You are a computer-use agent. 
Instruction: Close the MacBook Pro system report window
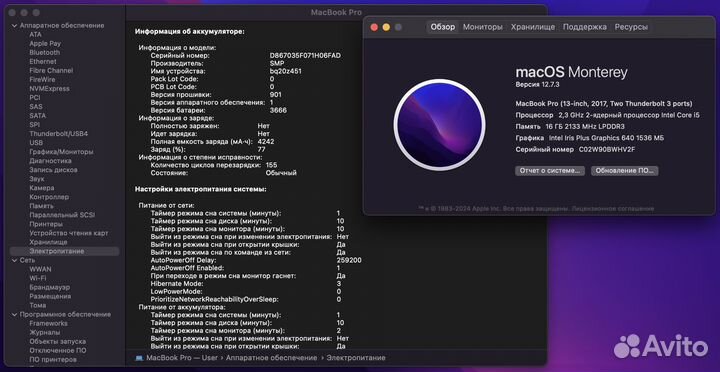[12, 13]
